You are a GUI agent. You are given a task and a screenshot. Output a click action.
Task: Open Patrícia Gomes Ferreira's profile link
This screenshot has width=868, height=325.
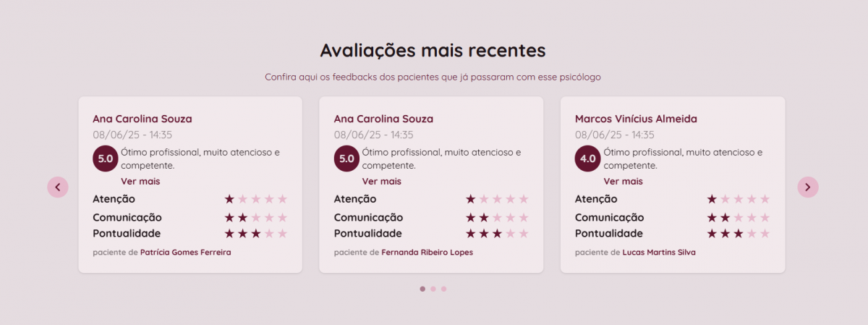point(186,253)
